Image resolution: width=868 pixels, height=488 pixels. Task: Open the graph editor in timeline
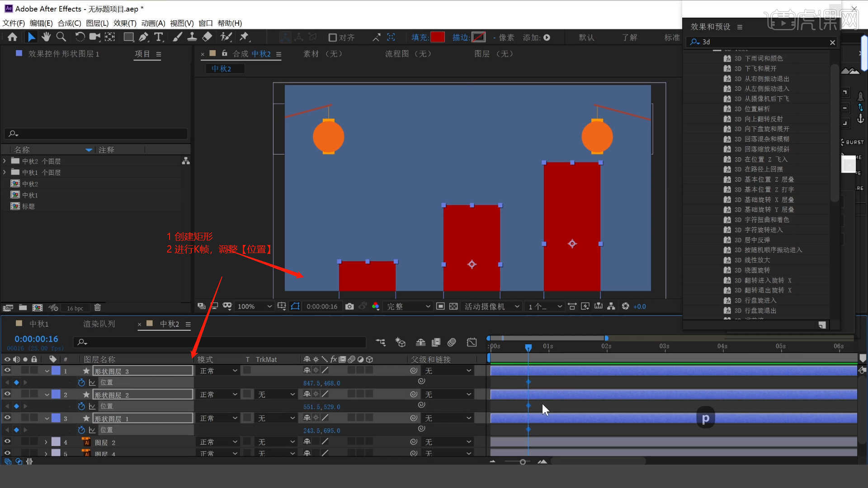472,343
